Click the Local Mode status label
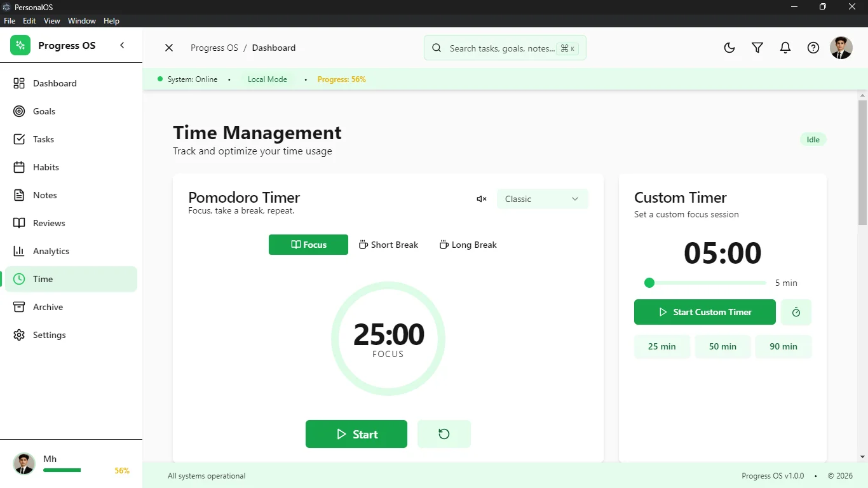 coord(268,79)
